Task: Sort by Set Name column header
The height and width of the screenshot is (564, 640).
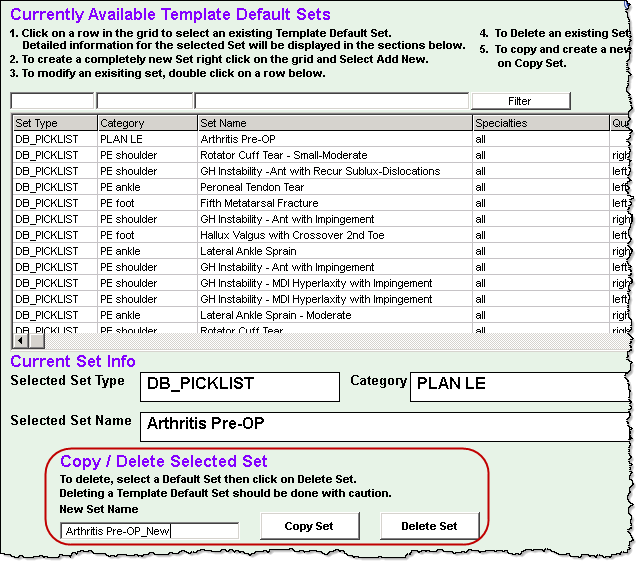Action: (x=335, y=123)
